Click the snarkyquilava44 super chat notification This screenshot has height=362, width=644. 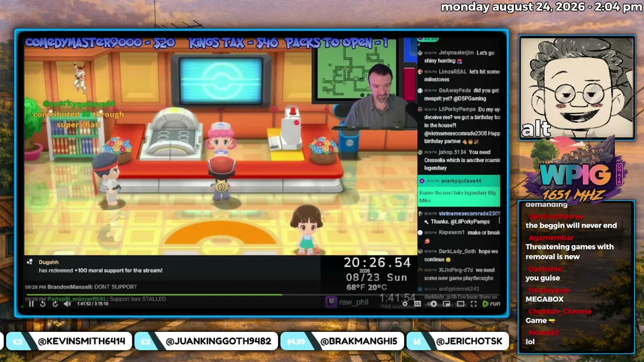pos(79,115)
